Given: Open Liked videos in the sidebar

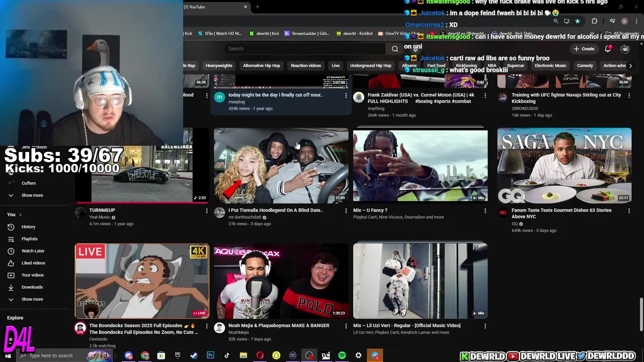Looking at the screenshot, I should click(33, 263).
